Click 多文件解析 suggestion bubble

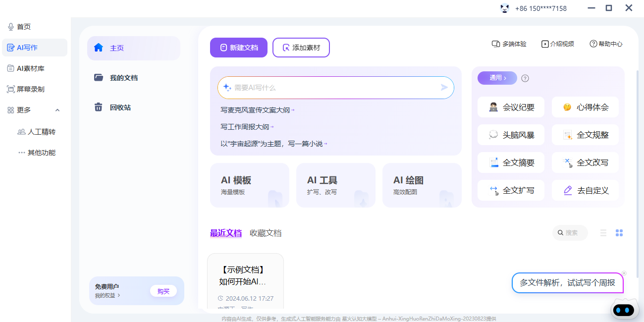pyautogui.click(x=567, y=283)
